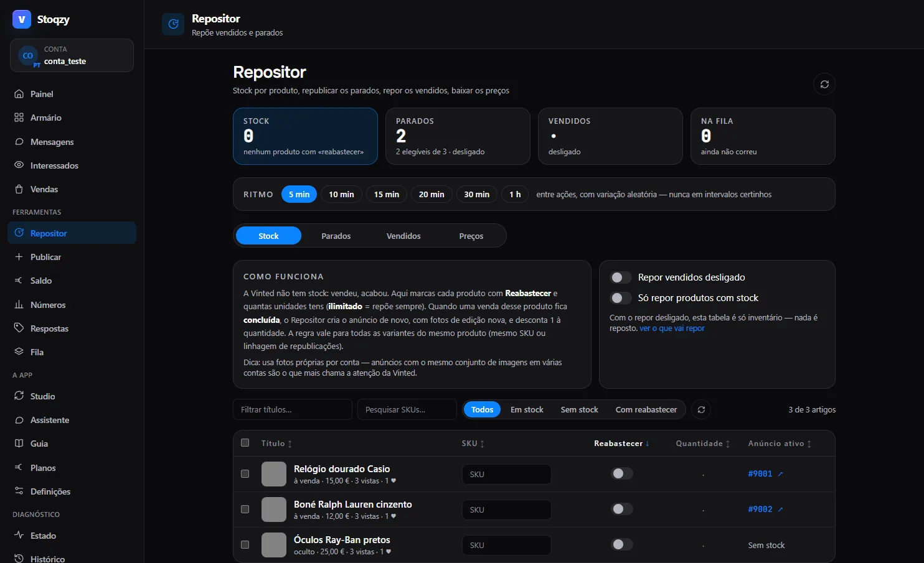Screen dimensions: 924x563
Task: Toggle Reabastecer for Relógio dourado Casio
Action: (x=621, y=474)
